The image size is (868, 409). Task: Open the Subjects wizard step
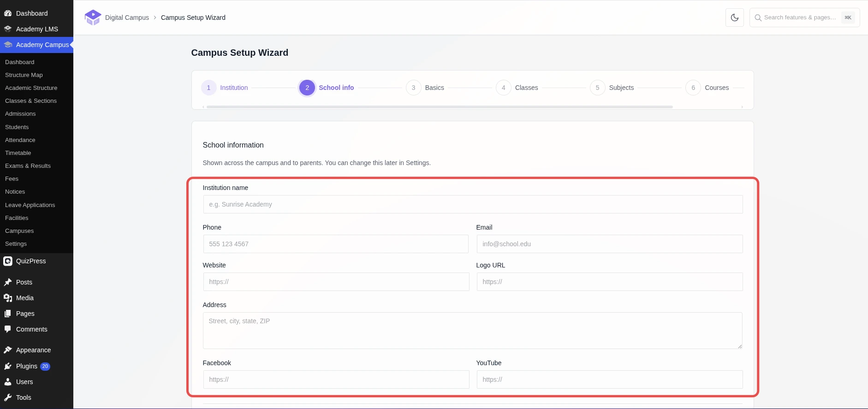point(612,88)
